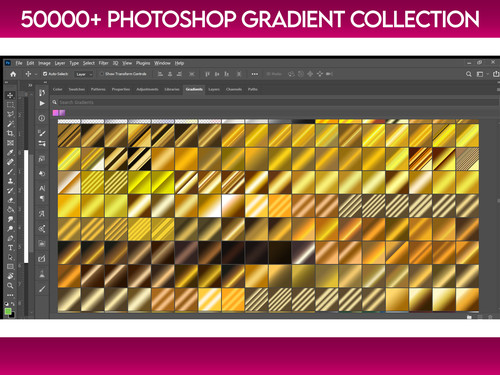Select the pink recent gradient swatch
This screenshot has width=500, height=375.
55,113
